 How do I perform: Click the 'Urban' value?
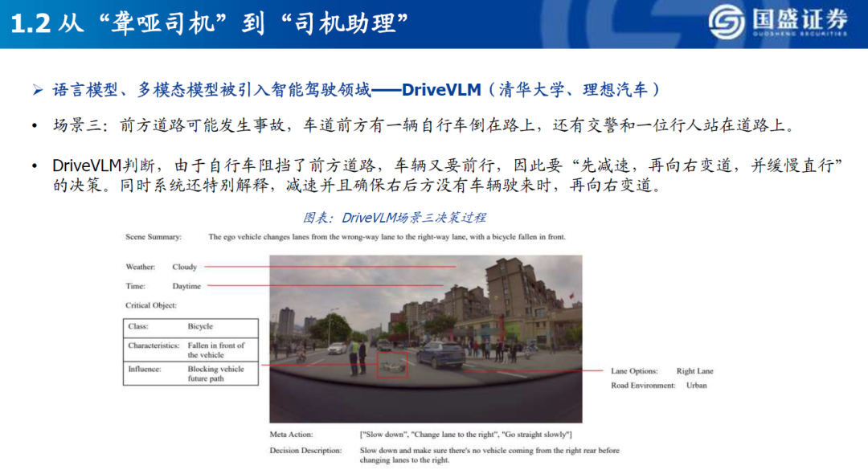coord(696,386)
